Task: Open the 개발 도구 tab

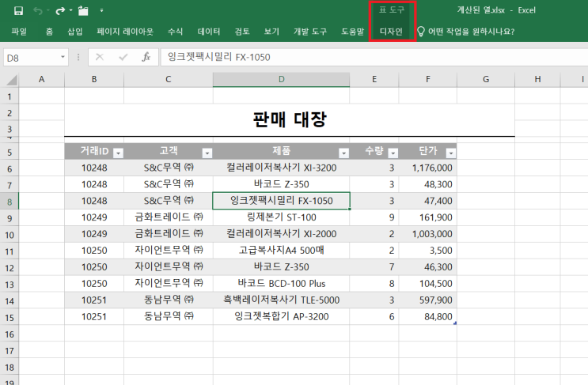Action: (x=309, y=32)
